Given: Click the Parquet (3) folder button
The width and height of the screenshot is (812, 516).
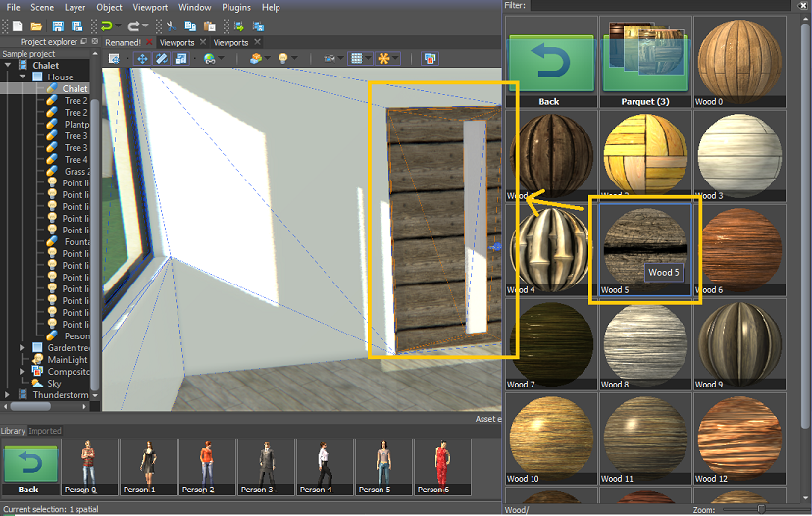Looking at the screenshot, I should click(644, 61).
